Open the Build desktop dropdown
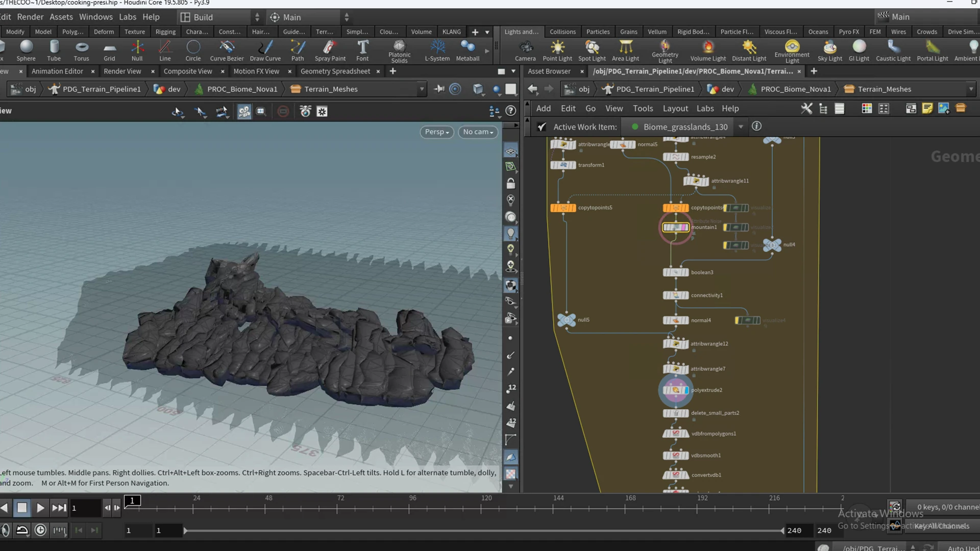 (220, 17)
